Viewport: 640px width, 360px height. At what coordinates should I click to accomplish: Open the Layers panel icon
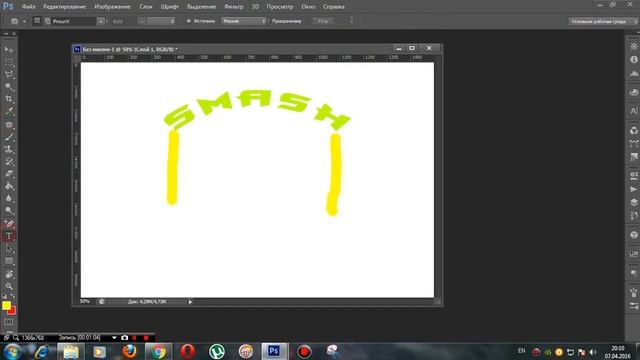pos(633,202)
